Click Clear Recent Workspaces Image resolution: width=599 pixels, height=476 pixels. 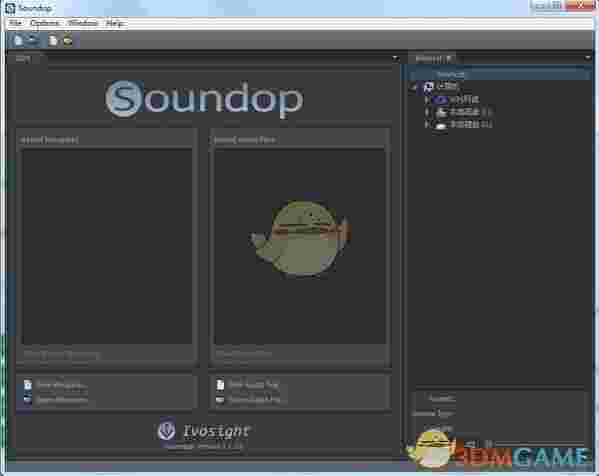pyautogui.click(x=62, y=355)
